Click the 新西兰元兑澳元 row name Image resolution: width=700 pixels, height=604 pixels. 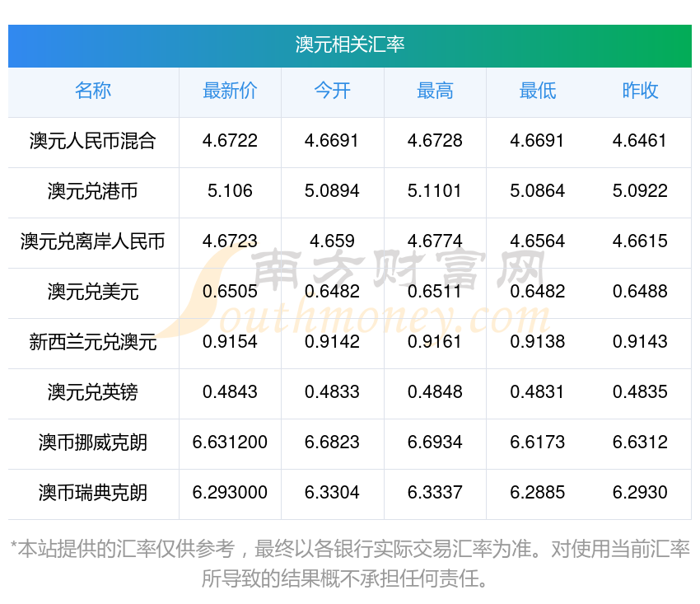pyautogui.click(x=93, y=342)
